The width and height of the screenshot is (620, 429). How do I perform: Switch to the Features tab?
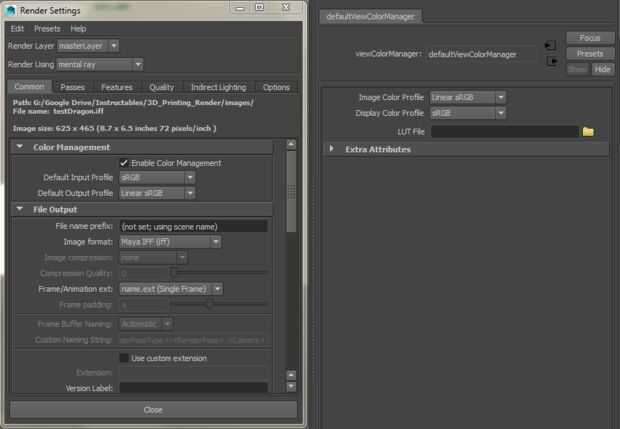pos(117,87)
